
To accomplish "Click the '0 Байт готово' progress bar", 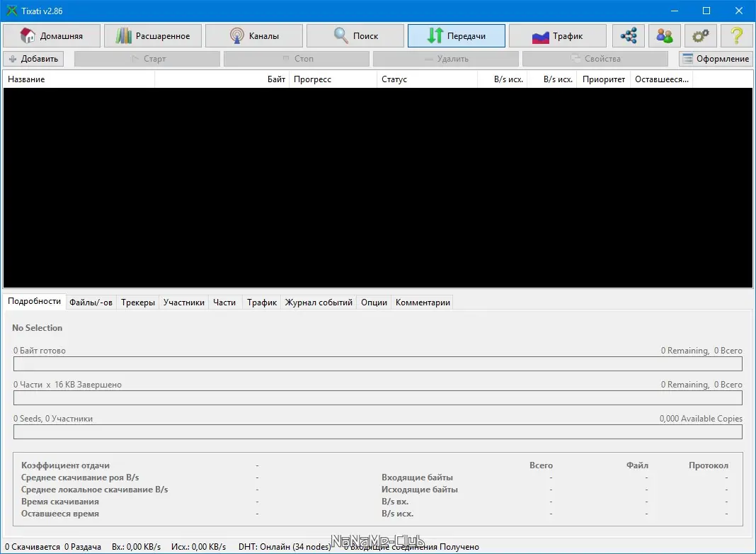I will click(377, 364).
